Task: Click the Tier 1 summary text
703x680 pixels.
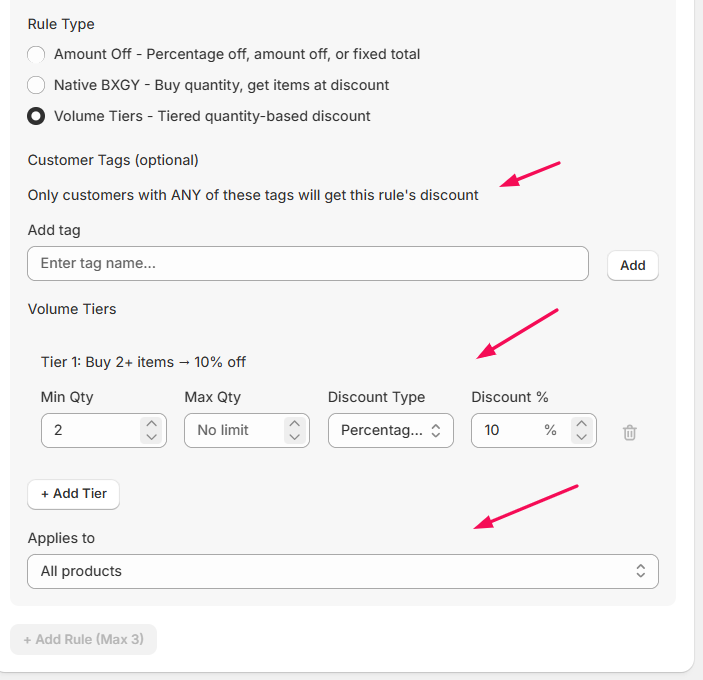Action: (143, 362)
